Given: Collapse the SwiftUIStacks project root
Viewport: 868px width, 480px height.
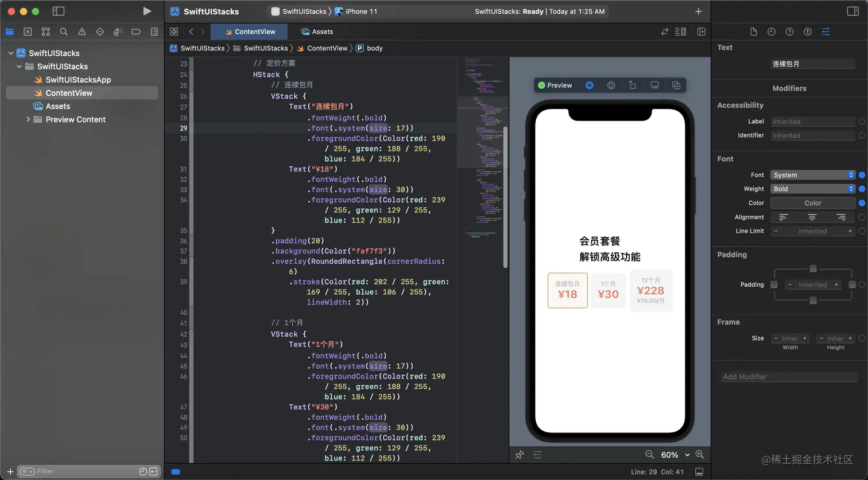Looking at the screenshot, I should [10, 53].
